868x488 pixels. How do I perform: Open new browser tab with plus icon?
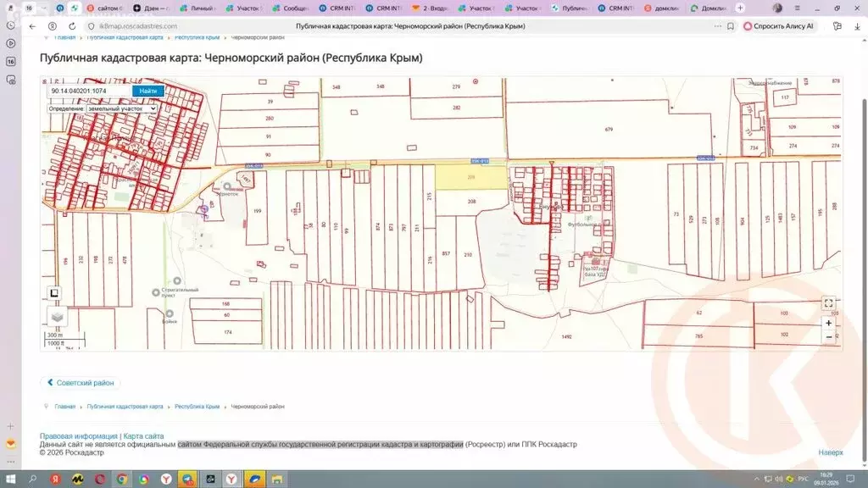tap(740, 8)
